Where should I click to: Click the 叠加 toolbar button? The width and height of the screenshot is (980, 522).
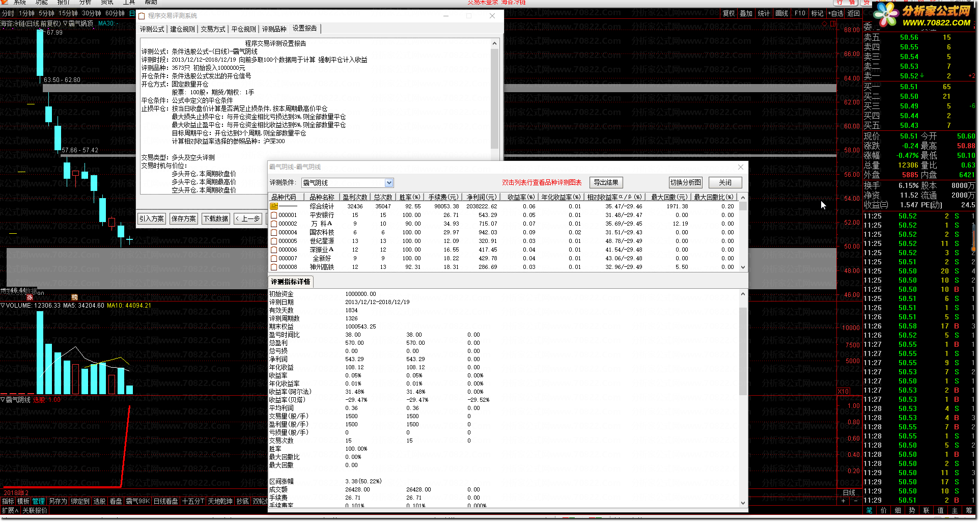pyautogui.click(x=746, y=14)
